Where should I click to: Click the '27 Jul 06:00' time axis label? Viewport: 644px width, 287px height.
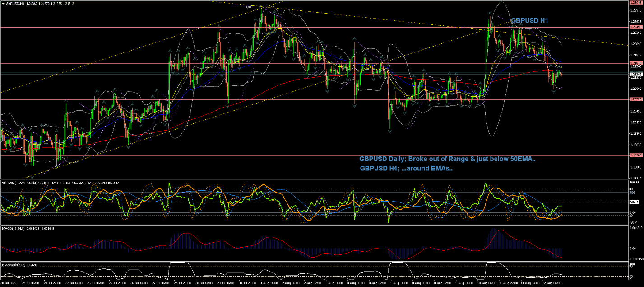(x=160, y=283)
